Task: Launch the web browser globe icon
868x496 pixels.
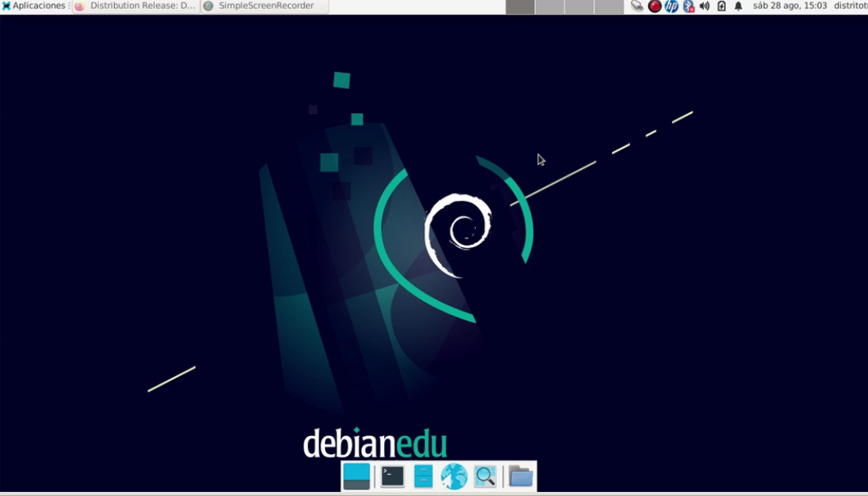Action: click(x=454, y=476)
